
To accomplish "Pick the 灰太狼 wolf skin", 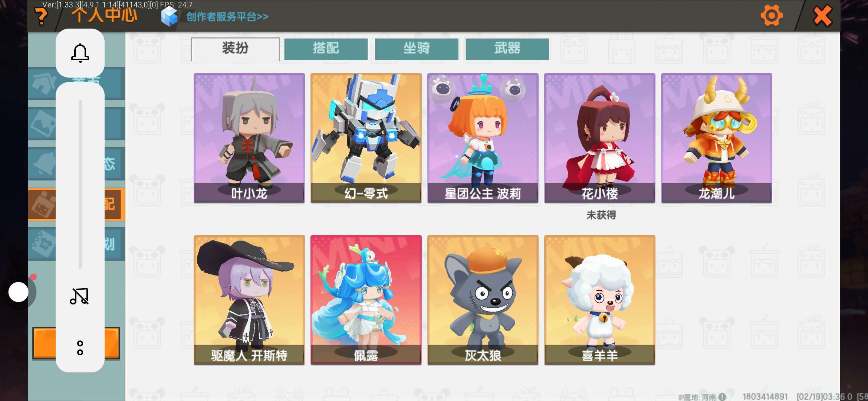I will [483, 300].
